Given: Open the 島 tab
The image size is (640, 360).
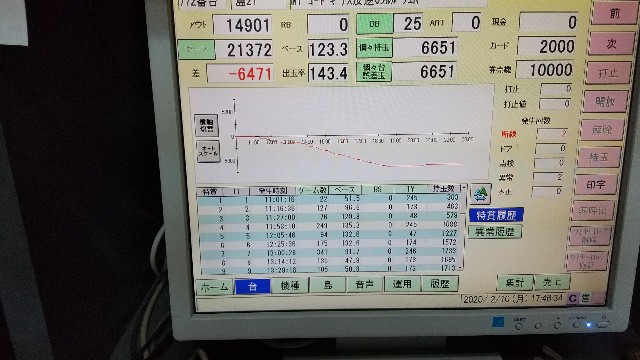Looking at the screenshot, I should [x=328, y=284].
